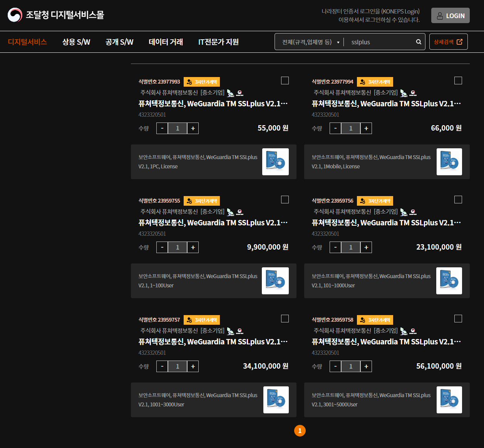Click 3자단가계약 badge on product 23977993
484x448 pixels.
coord(202,82)
